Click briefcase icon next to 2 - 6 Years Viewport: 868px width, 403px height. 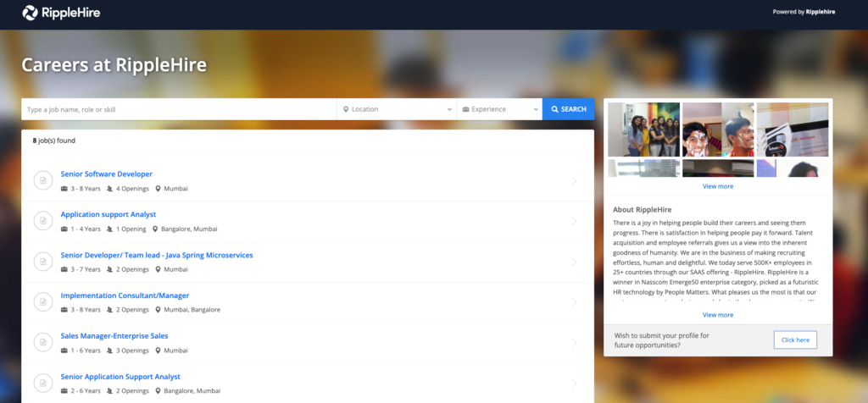point(64,391)
